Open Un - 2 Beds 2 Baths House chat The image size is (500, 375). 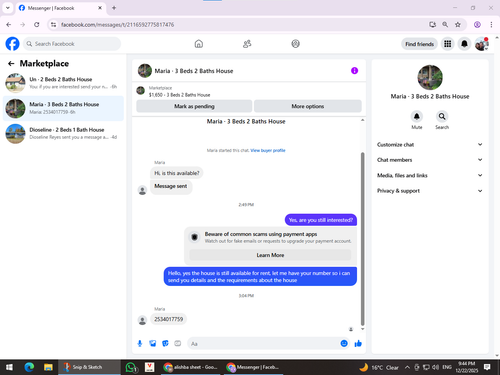(63, 83)
